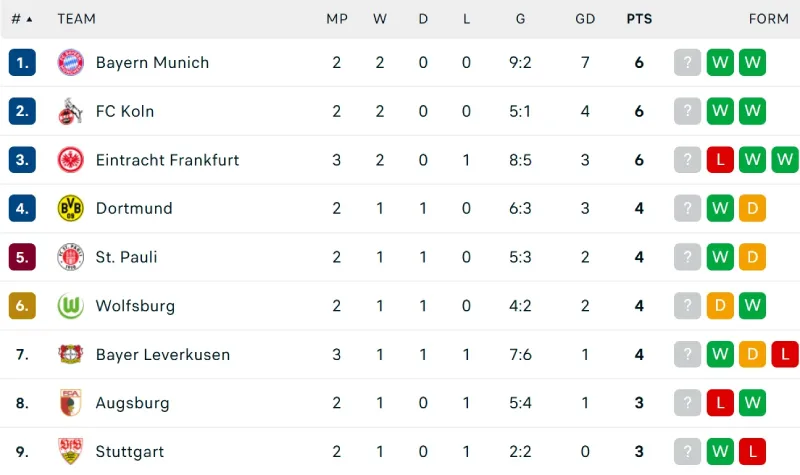Viewport: 800px width, 475px height.
Task: Click the Eintracht Frankfurt eagle crest
Action: (x=71, y=160)
